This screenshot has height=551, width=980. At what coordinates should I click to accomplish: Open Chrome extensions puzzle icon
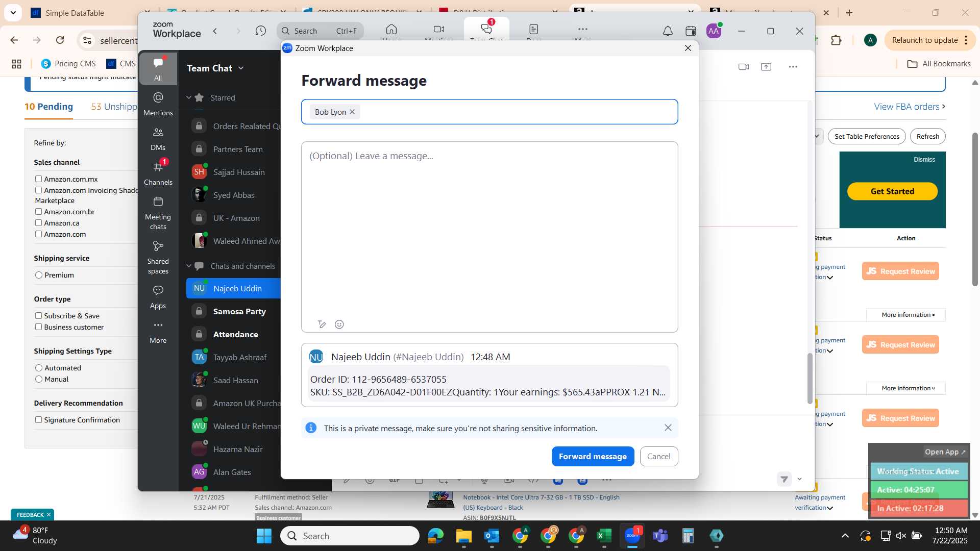(x=836, y=40)
